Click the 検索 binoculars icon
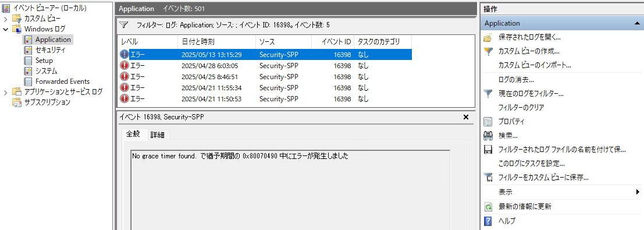Image resolution: width=644 pixels, height=230 pixels. [488, 136]
